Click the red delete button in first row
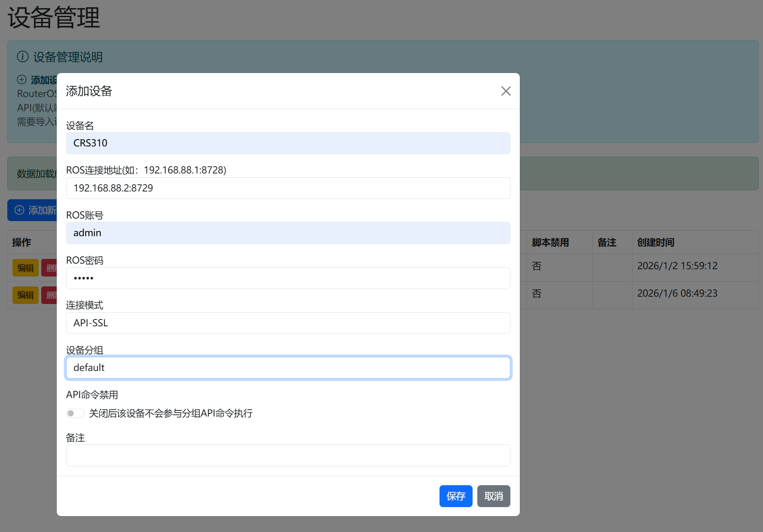763x532 pixels. (x=49, y=268)
